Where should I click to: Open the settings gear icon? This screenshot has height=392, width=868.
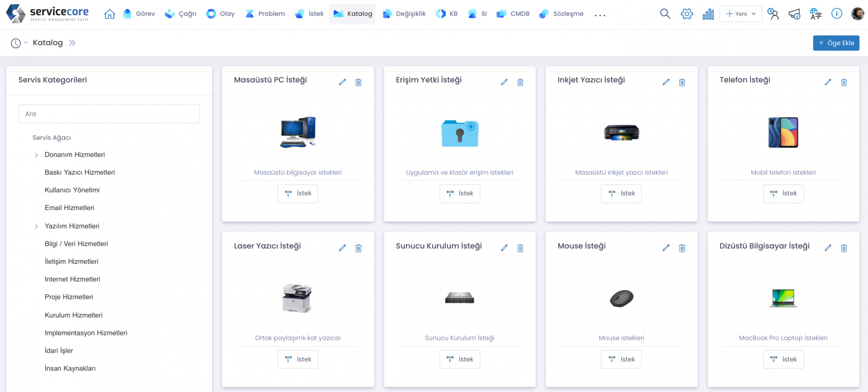[686, 14]
